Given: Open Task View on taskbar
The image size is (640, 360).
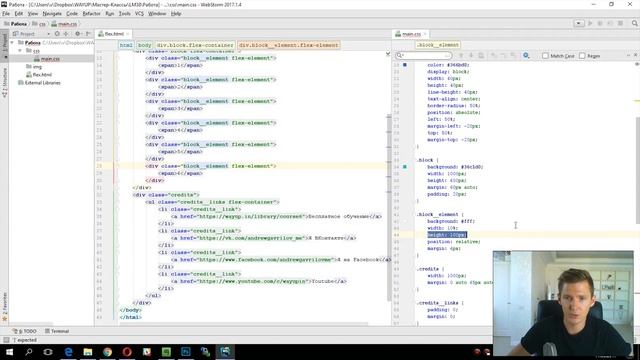Looking at the screenshot, I should click(x=48, y=352).
